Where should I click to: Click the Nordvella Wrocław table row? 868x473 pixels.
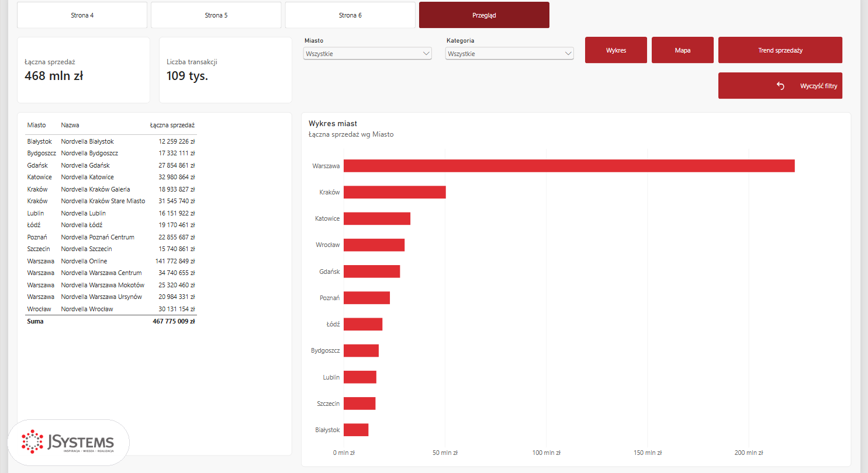click(x=111, y=309)
